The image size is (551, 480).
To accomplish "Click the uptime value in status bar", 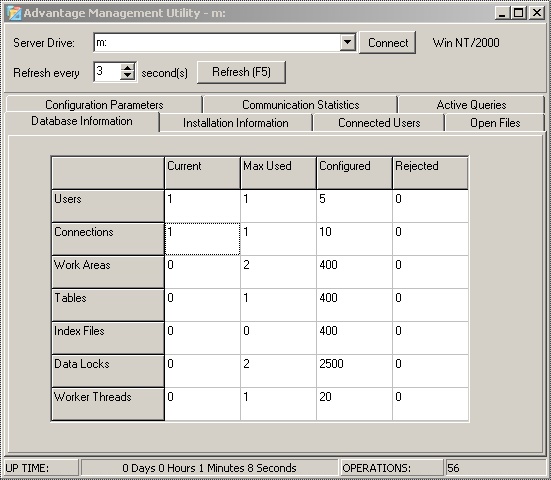I will click(x=209, y=468).
